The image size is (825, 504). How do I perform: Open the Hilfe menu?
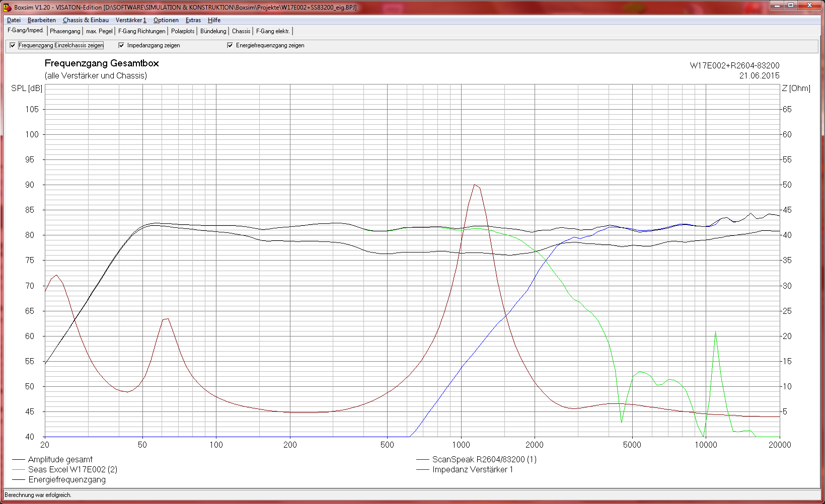(x=214, y=20)
